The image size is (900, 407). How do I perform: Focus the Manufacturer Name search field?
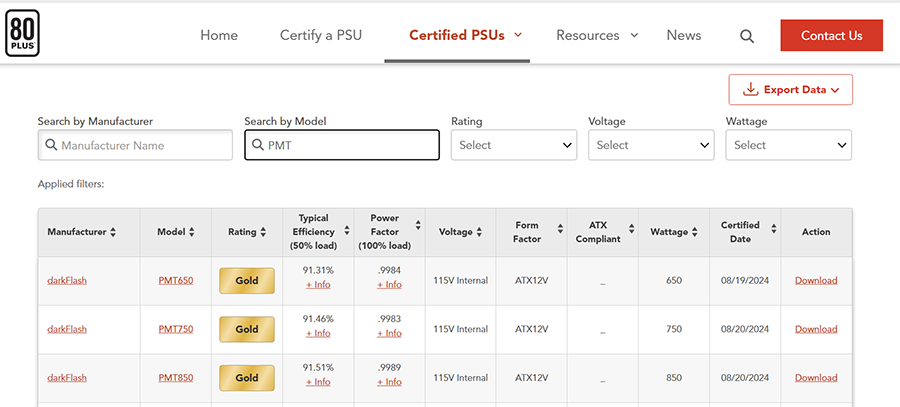click(x=135, y=145)
